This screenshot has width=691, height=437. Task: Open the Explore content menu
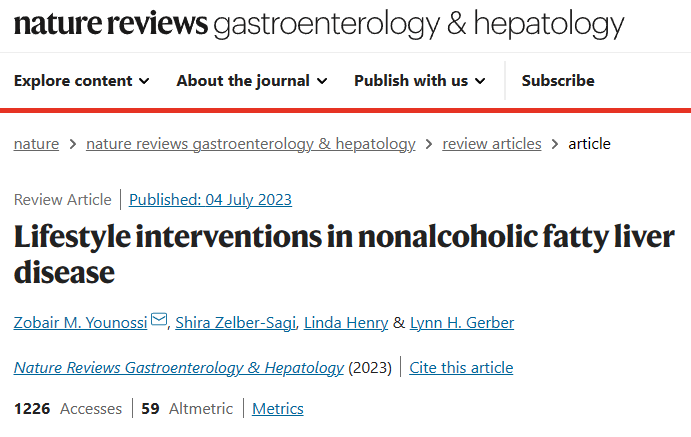click(82, 81)
